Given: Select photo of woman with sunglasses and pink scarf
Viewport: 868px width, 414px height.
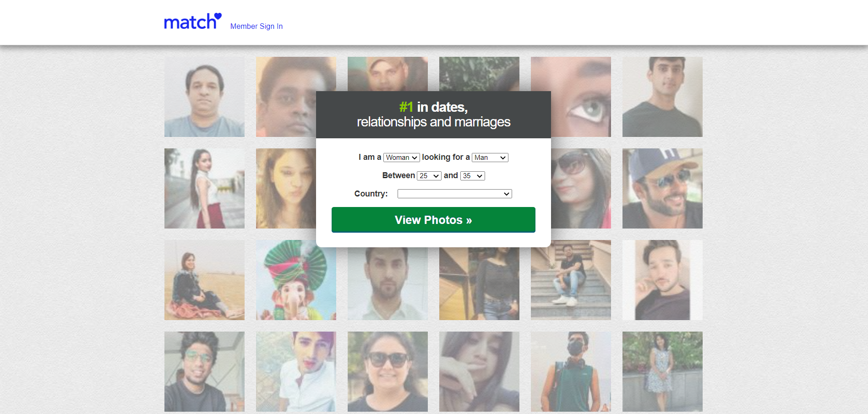Looking at the screenshot, I should point(581,188).
